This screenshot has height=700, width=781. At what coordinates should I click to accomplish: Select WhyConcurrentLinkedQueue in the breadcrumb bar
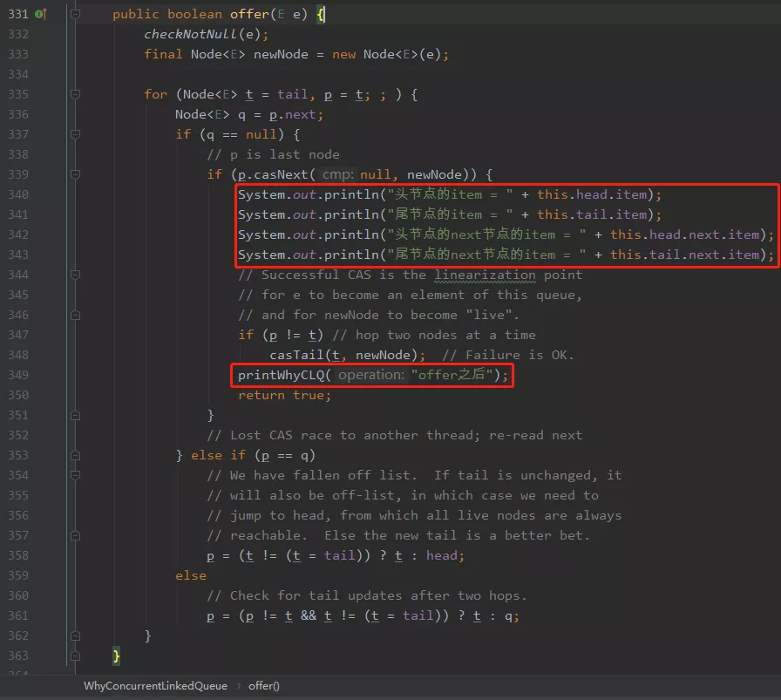click(155, 685)
